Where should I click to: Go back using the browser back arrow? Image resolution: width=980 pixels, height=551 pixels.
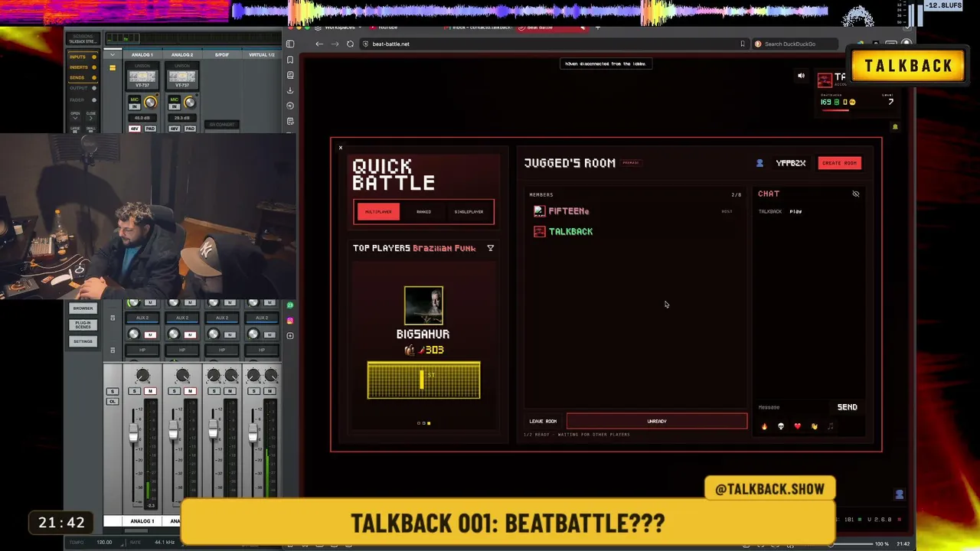(x=319, y=44)
